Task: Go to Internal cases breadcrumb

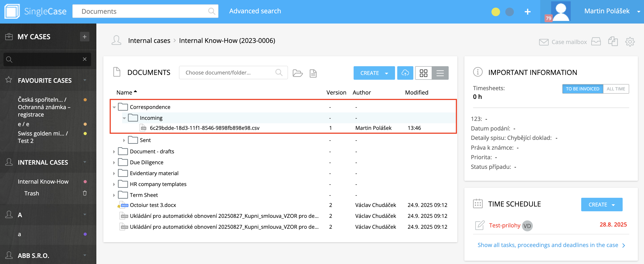Action: [x=149, y=41]
